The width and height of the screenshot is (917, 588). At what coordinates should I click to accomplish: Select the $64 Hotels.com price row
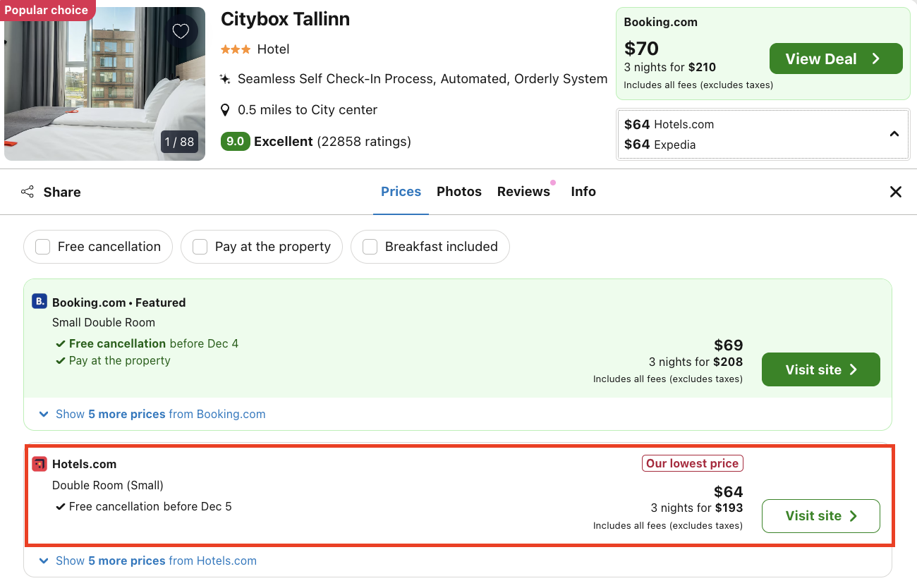point(669,124)
